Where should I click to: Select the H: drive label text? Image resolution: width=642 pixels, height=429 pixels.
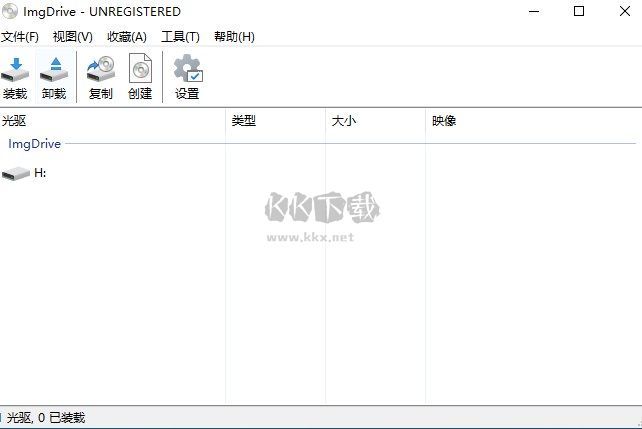point(40,173)
